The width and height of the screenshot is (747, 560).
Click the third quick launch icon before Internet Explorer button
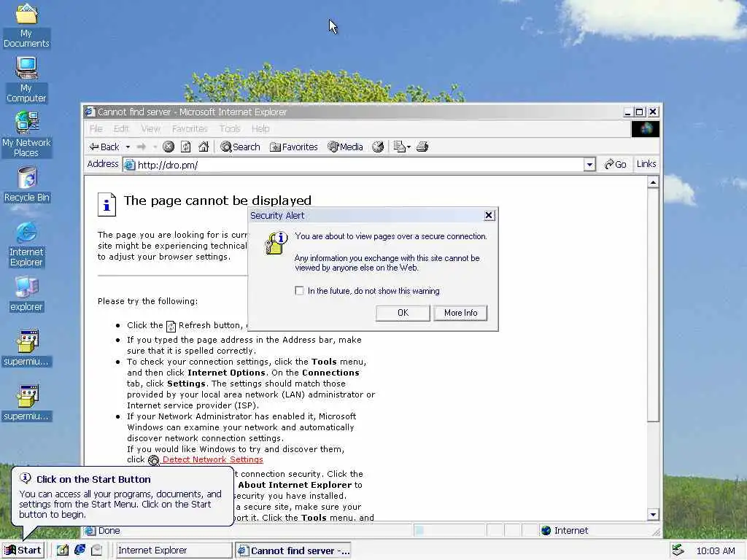click(97, 550)
